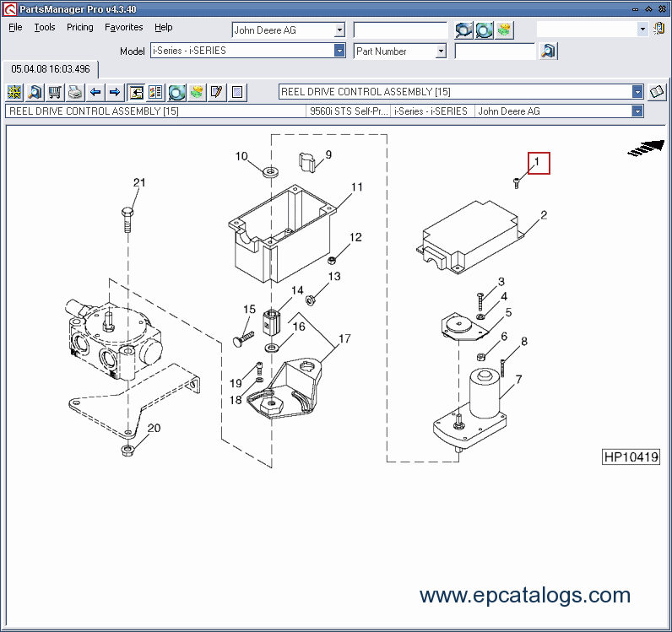Click the round lens icon in diagram toolbar
The width and height of the screenshot is (672, 632).
click(176, 92)
